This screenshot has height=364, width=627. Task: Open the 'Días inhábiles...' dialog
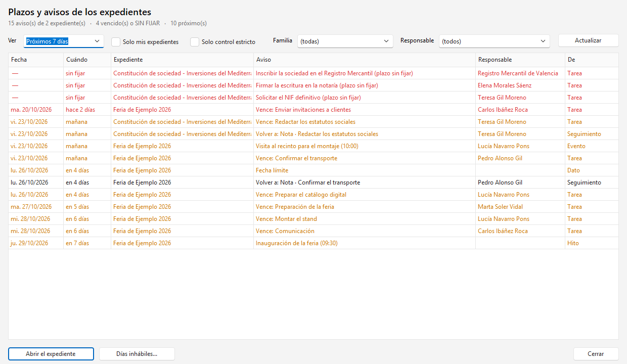(137, 354)
